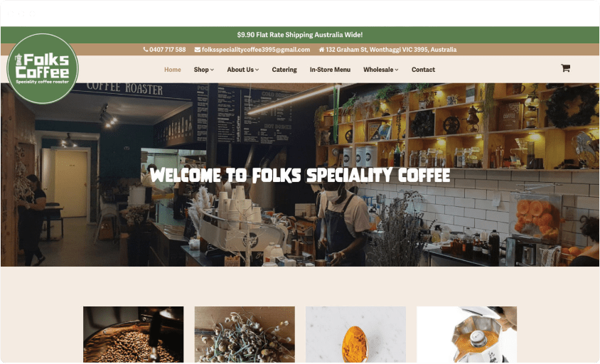Open the roasting coffee beans thumbnail
600x364 pixels.
click(x=133, y=334)
